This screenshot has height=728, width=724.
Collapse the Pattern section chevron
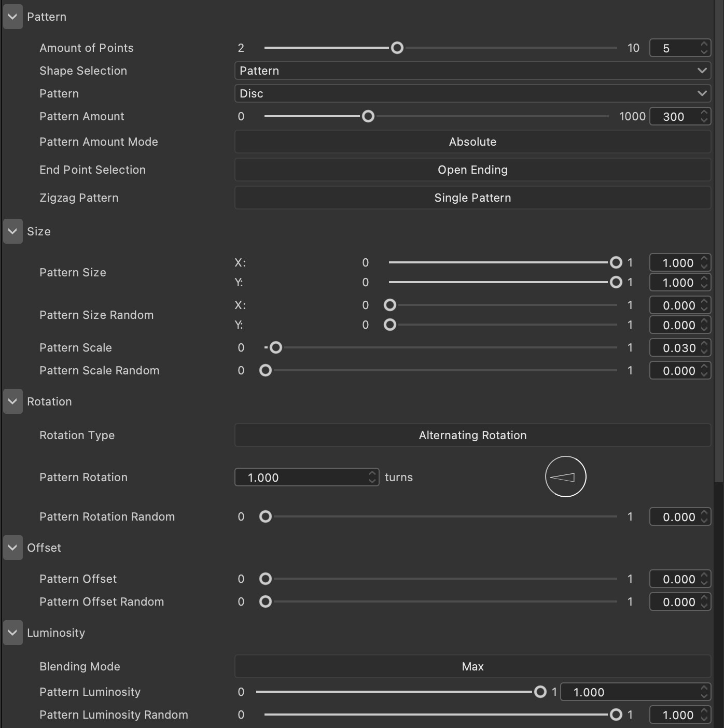[x=13, y=17]
